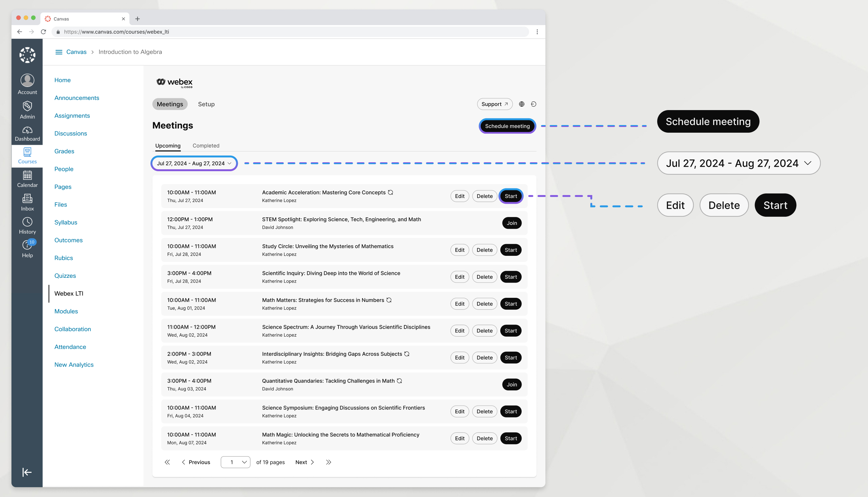Delete the Study Circle meeting

pos(484,250)
